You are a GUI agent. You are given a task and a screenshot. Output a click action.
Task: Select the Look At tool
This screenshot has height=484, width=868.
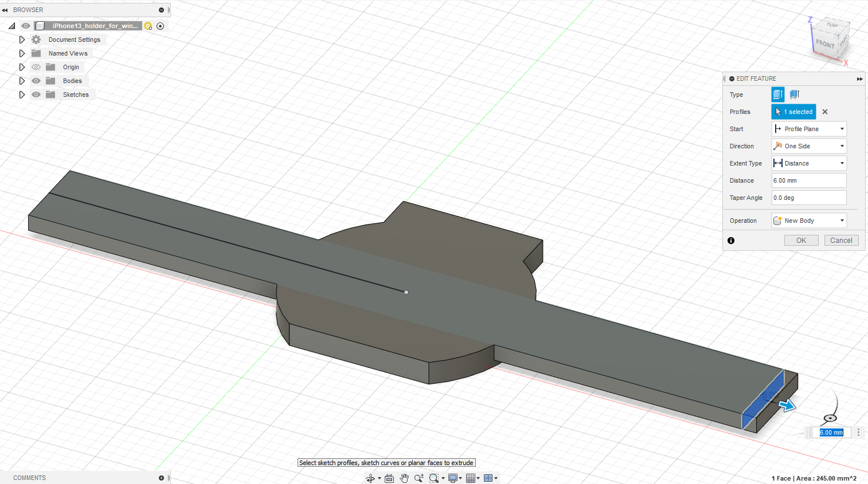[389, 478]
